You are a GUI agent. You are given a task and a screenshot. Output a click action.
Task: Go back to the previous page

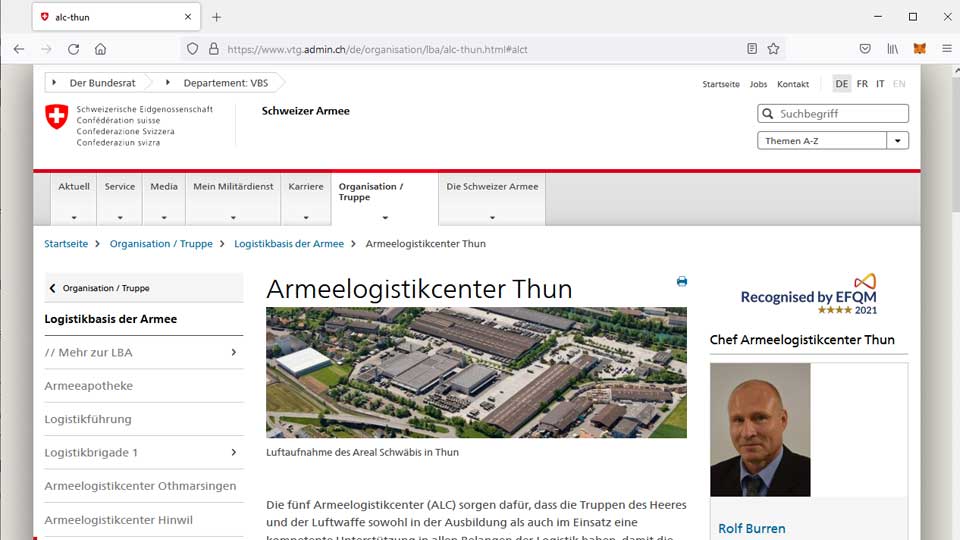[x=19, y=49]
